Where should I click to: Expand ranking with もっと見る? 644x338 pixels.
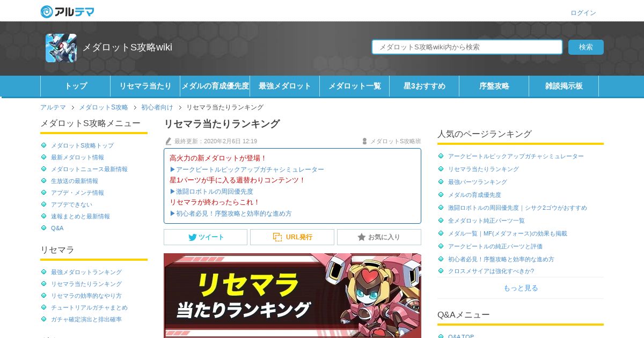pyautogui.click(x=521, y=288)
